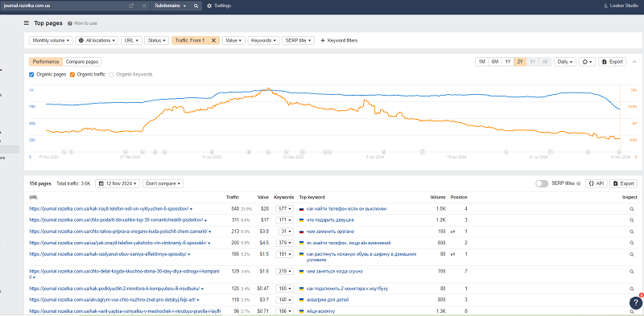Image resolution: width=644 pixels, height=316 pixels.
Task: Toggle Organic pages checkbox
Action: pyautogui.click(x=31, y=75)
